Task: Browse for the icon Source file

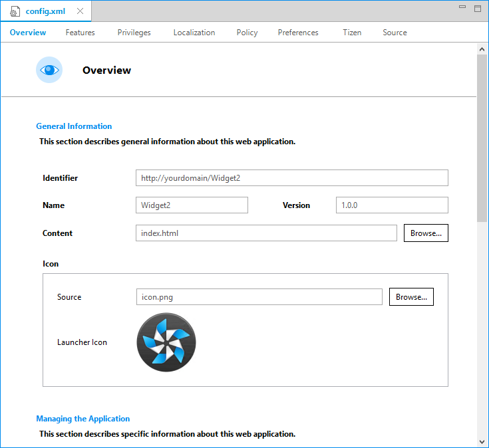Action: 411,297
